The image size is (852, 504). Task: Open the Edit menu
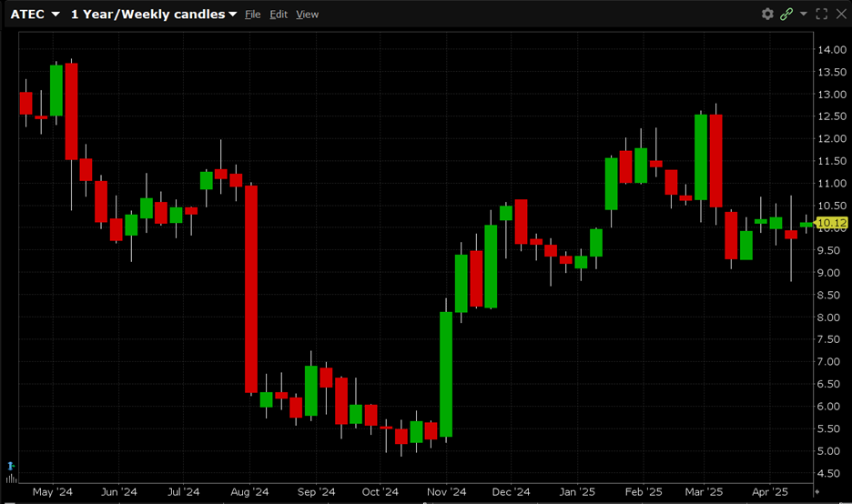coord(279,15)
